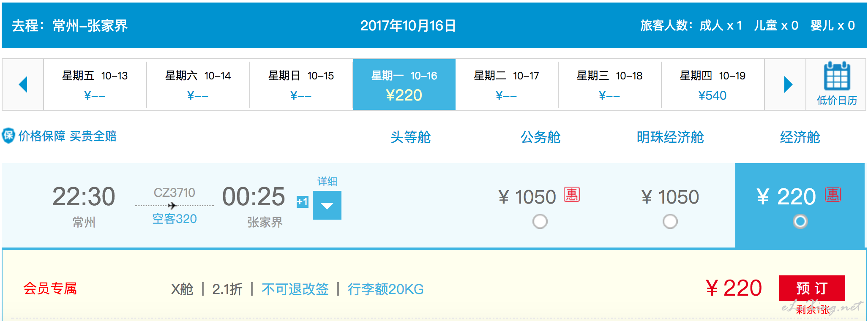Click the +1 next-day arrival badge
This screenshot has width=868, height=321.
pyautogui.click(x=302, y=202)
